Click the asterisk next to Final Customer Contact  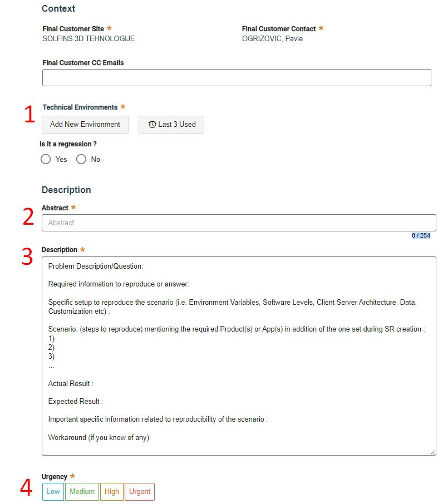(x=321, y=28)
